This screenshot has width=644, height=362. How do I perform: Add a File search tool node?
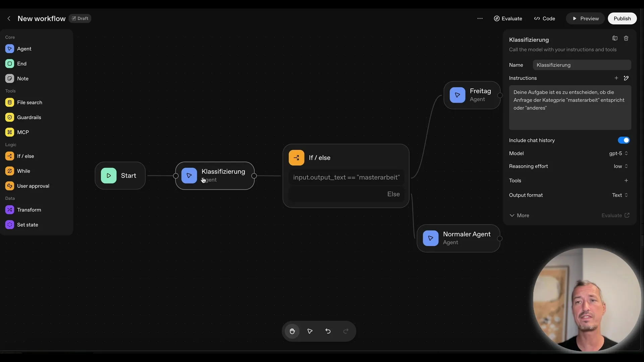pos(30,102)
